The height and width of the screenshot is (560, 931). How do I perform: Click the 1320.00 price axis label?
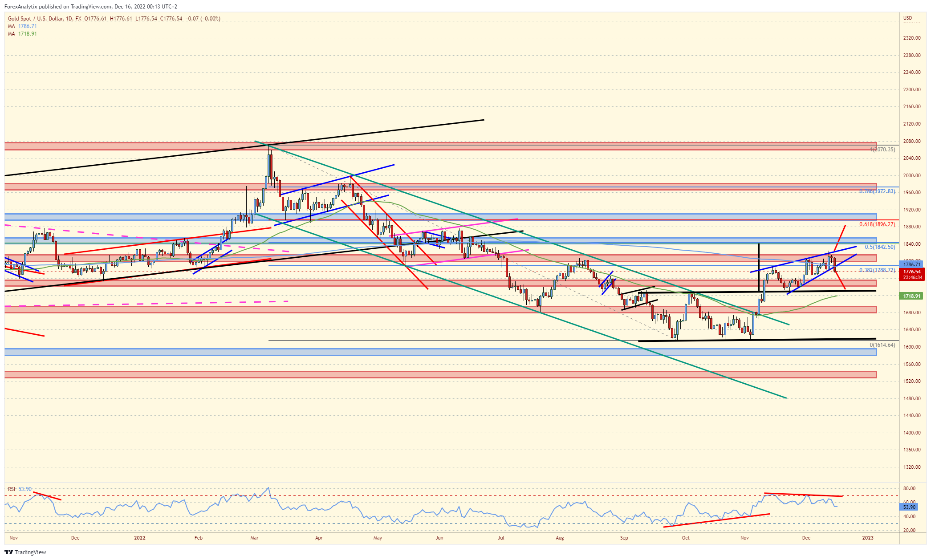[911, 467]
